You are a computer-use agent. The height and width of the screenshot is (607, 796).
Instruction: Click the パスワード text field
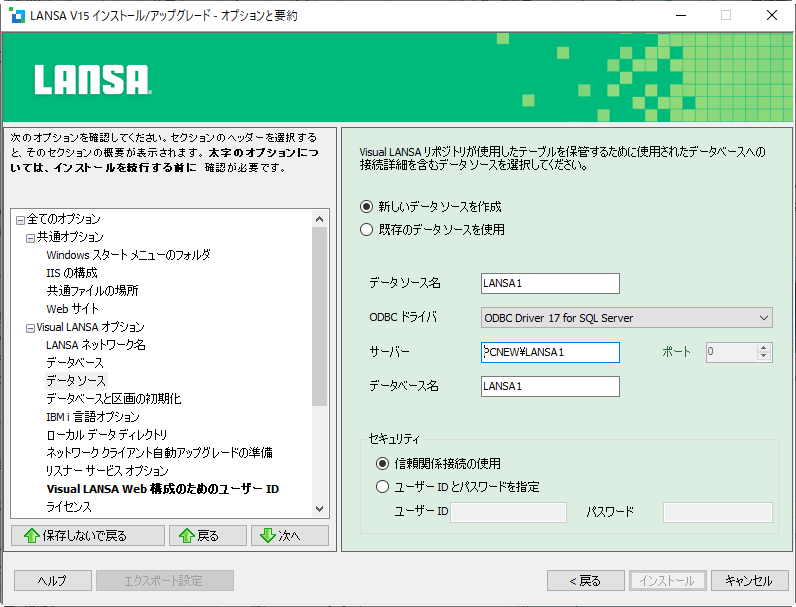click(718, 512)
